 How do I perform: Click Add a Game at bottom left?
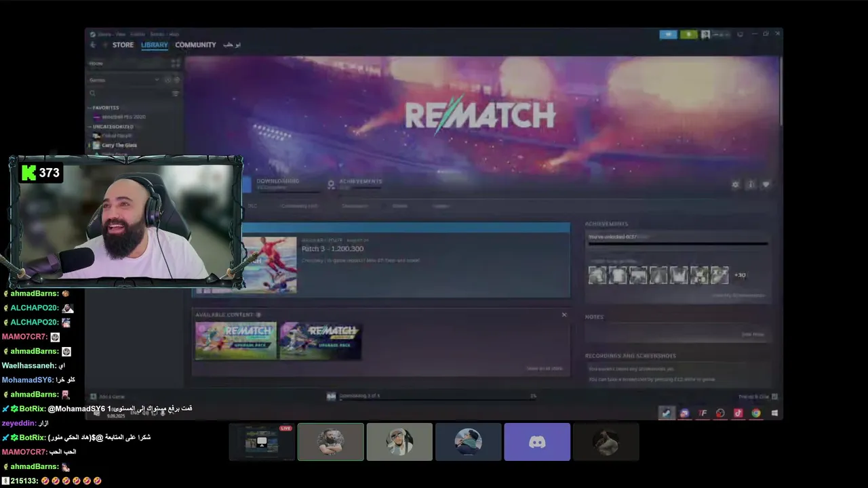[x=108, y=396]
